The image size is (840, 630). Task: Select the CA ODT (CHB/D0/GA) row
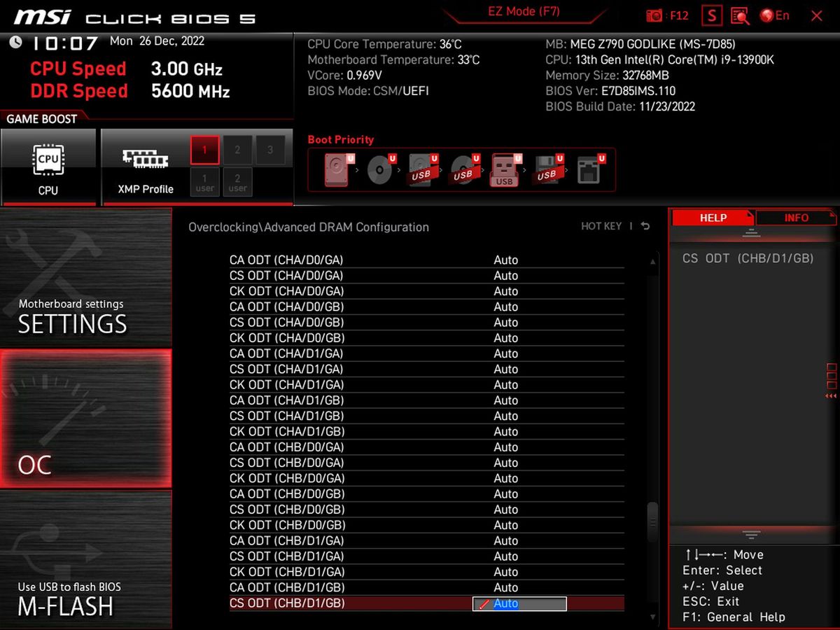pos(427,447)
